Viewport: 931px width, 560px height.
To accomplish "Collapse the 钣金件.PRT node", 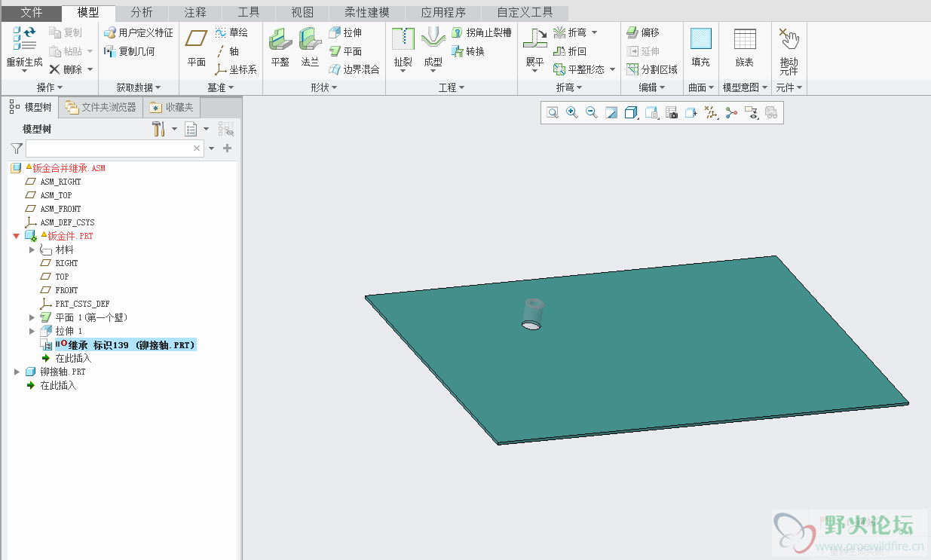I will point(17,236).
